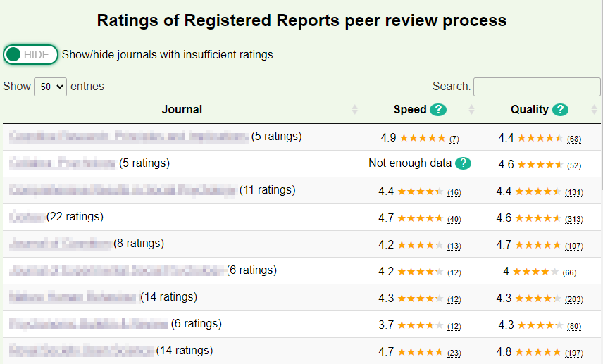Click quality count (52)

tap(574, 166)
